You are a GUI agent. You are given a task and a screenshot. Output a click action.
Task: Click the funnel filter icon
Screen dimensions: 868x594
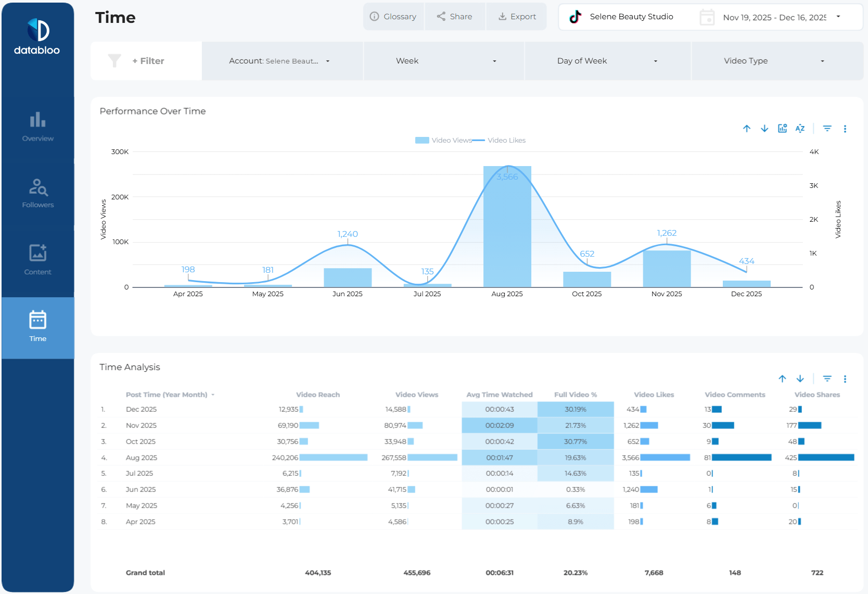[x=114, y=61]
